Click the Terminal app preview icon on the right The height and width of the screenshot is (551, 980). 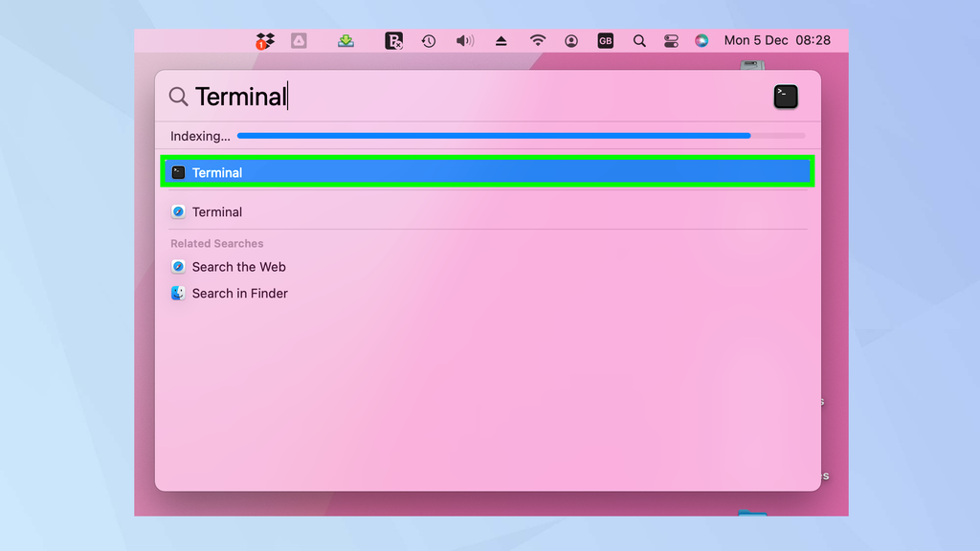785,96
